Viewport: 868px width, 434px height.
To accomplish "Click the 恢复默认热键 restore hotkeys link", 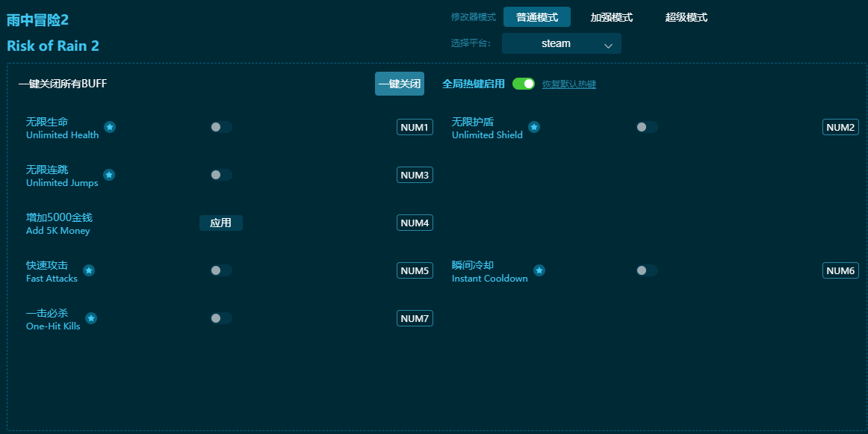I will (x=568, y=84).
